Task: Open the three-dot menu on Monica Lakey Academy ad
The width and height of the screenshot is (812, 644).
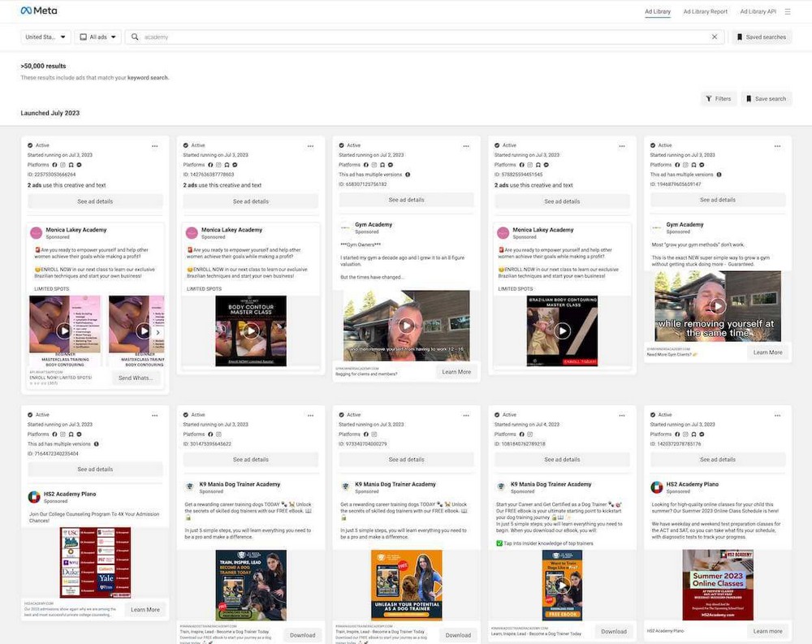Action: (155, 145)
